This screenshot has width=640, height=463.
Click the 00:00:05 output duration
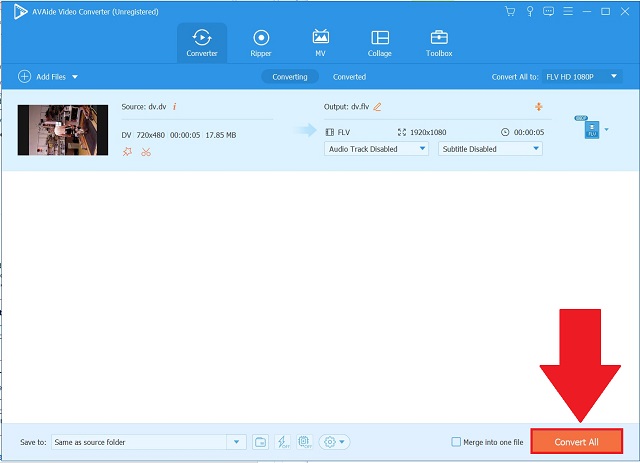[529, 132]
